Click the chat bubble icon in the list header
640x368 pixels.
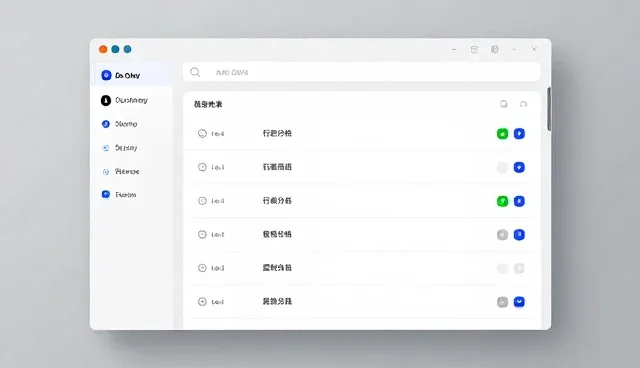pos(504,104)
